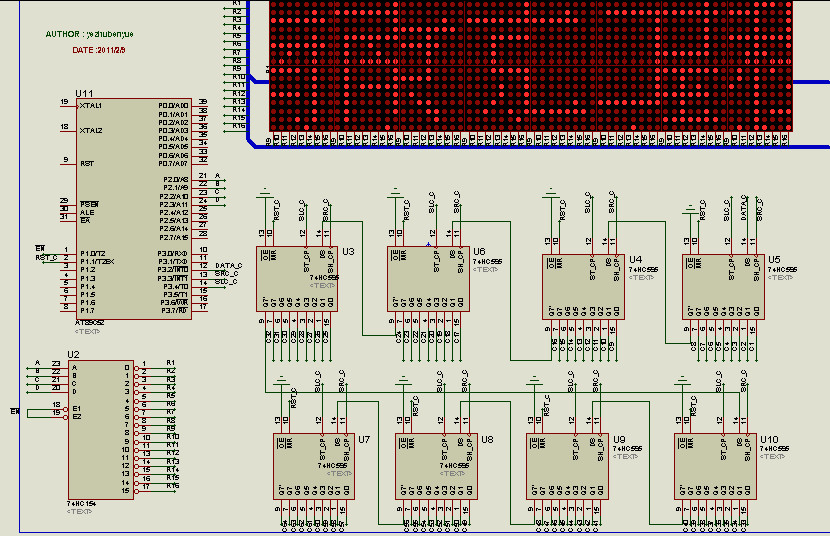Select the red DATE text annotation
Screen dimensions: 830x536
pos(99,50)
